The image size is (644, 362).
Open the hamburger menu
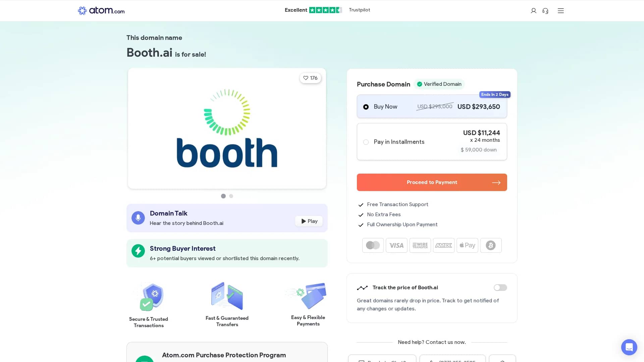(561, 11)
